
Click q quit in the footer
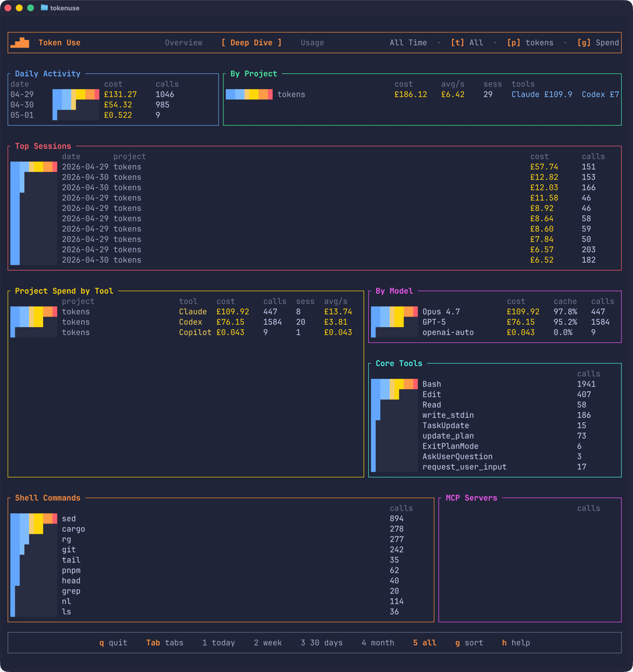click(x=113, y=642)
